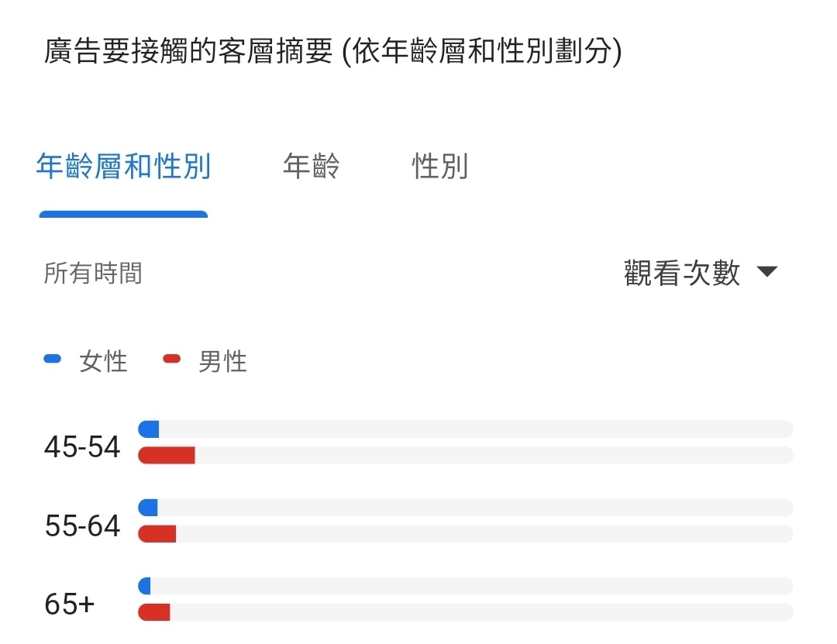Image resolution: width=837 pixels, height=644 pixels.
Task: Select the 觀看次數 metric label
Action: 682,273
